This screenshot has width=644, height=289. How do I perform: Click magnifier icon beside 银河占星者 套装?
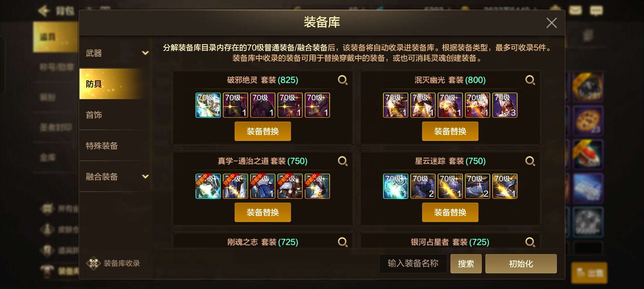pyautogui.click(x=530, y=242)
